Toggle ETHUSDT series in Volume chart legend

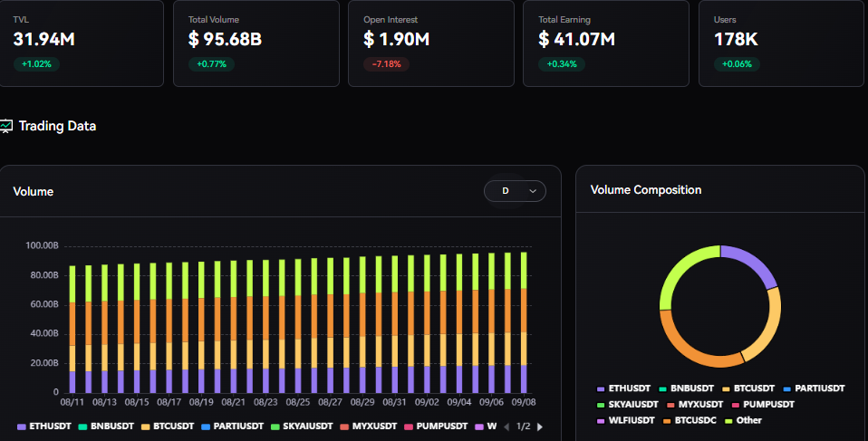tap(44, 427)
